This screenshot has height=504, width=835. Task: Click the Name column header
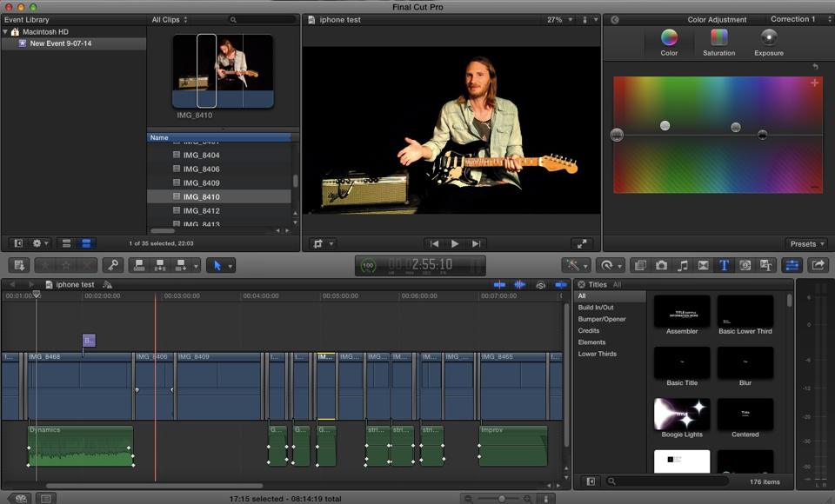tap(219, 137)
